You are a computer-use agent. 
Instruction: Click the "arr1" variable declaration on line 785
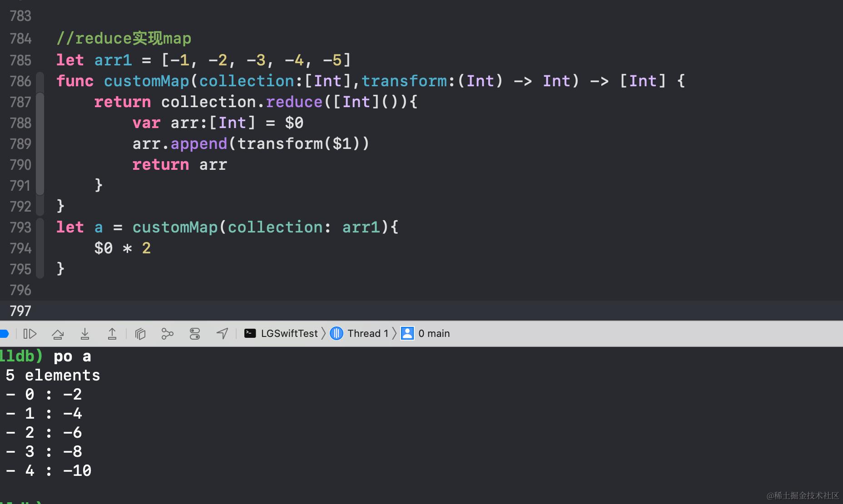click(113, 60)
